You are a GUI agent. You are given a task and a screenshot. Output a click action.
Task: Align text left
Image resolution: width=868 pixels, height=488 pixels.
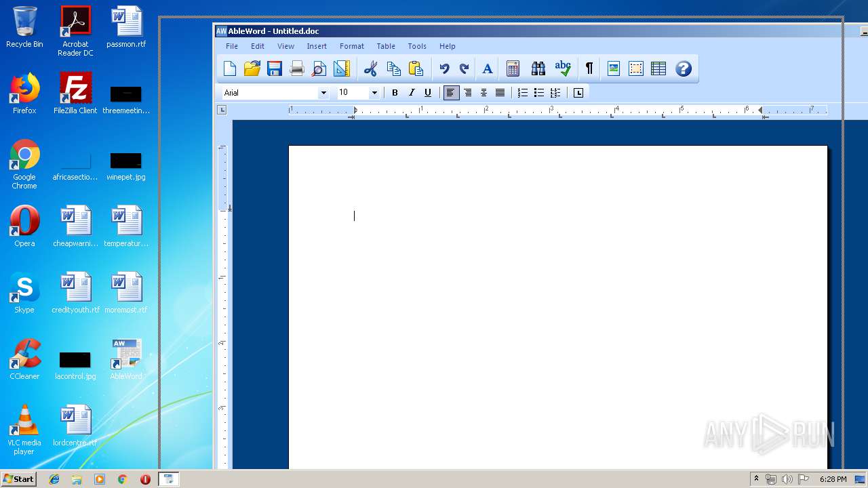[x=451, y=93]
